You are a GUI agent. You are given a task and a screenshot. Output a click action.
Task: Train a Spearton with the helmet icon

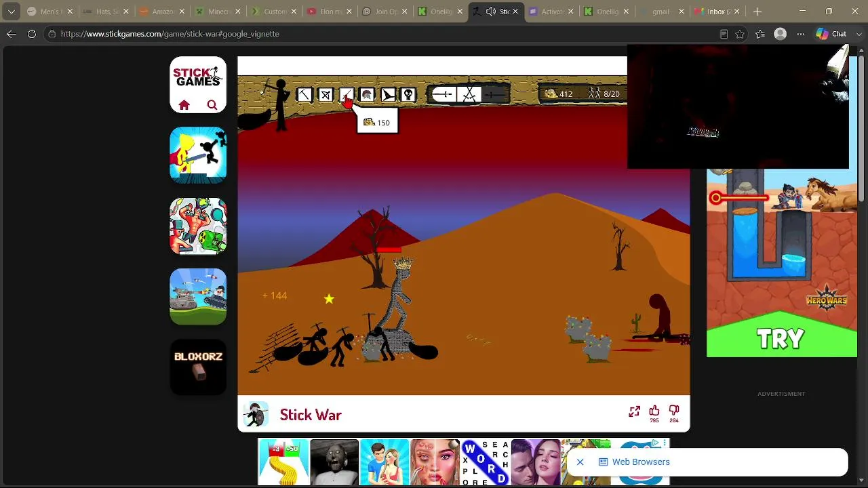pyautogui.click(x=367, y=95)
